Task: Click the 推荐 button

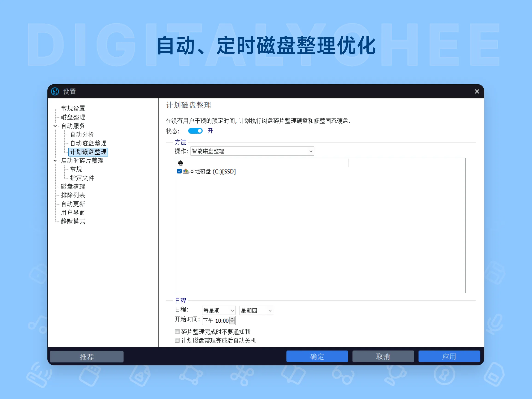Action: [87, 356]
